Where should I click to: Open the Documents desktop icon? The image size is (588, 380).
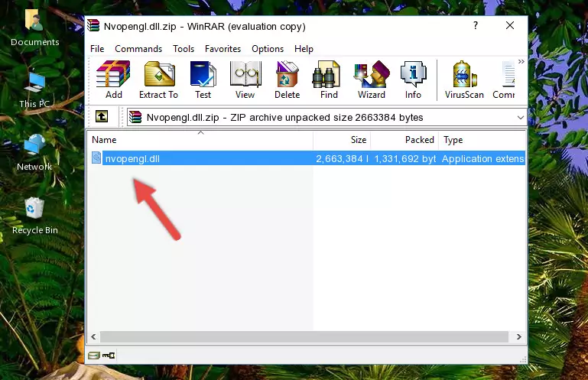click(x=34, y=28)
